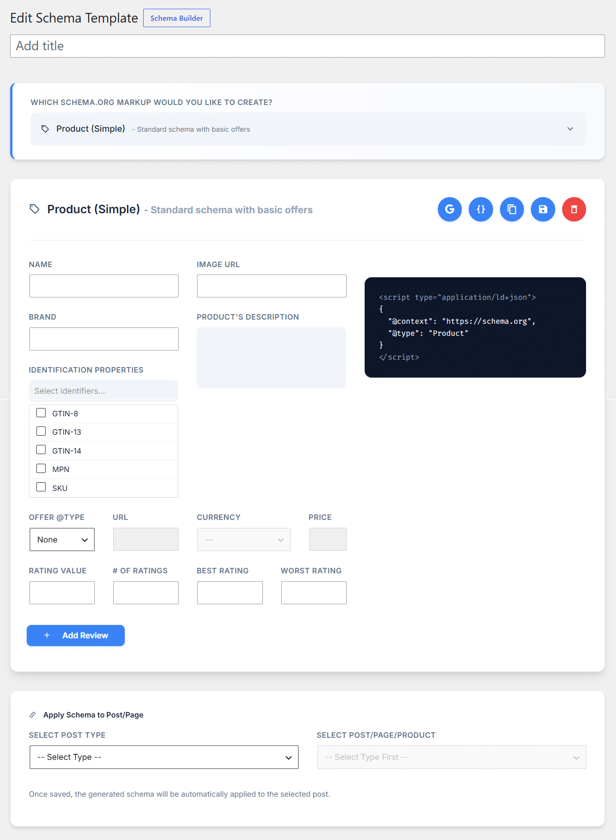Expand the schema markup type selector
The width and height of the screenshot is (616, 840).
click(x=308, y=129)
